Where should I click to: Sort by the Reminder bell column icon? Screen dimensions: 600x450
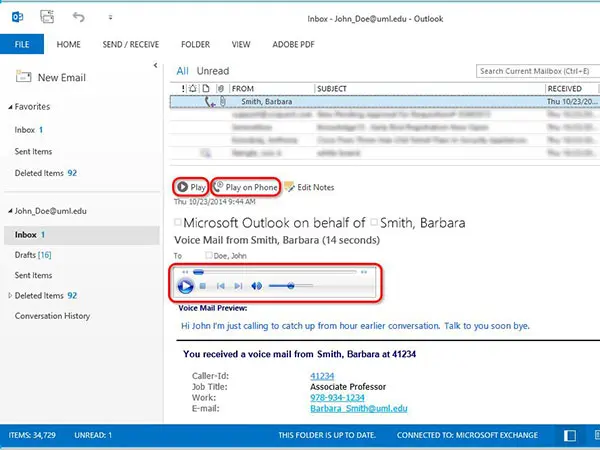192,89
